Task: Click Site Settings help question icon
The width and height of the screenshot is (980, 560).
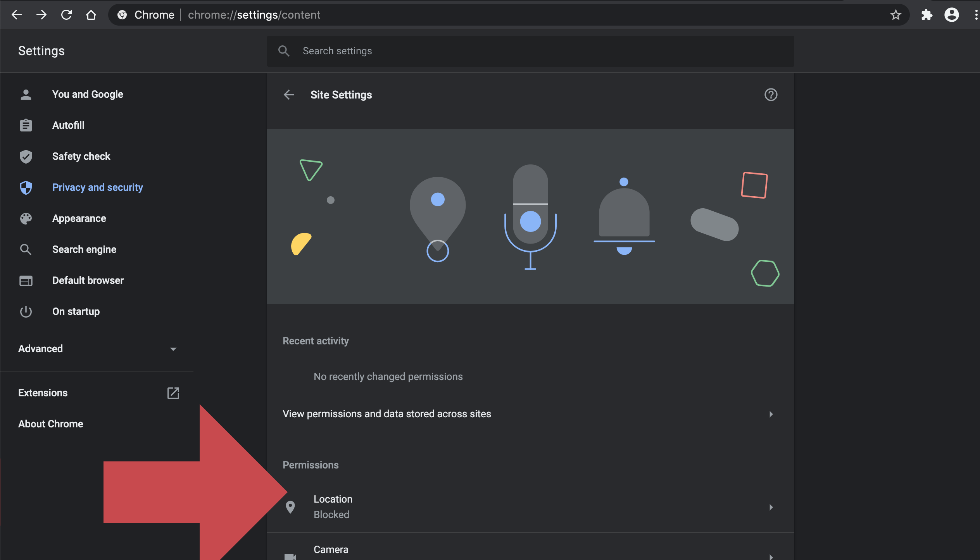Action: pyautogui.click(x=771, y=95)
